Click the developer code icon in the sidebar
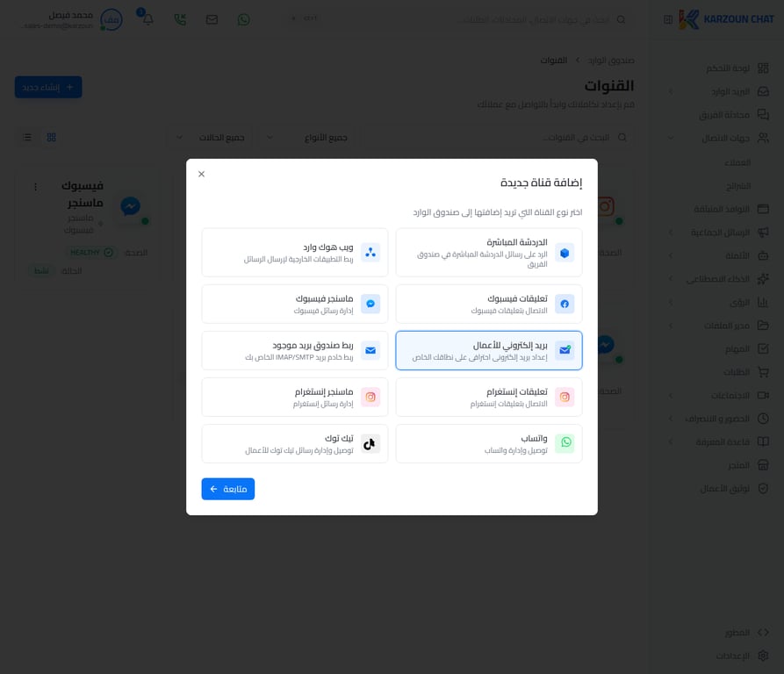Viewport: 784px width, 674px height. point(763,633)
